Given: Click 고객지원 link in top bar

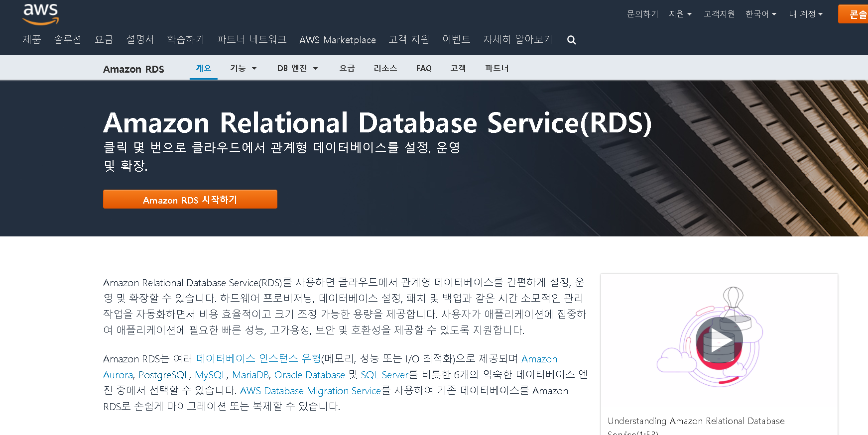Looking at the screenshot, I should (x=719, y=14).
